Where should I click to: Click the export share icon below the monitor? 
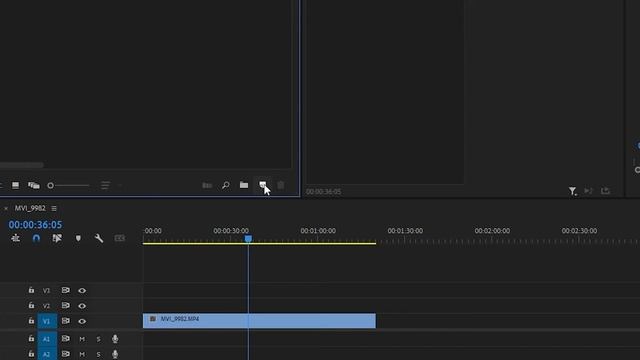click(605, 191)
